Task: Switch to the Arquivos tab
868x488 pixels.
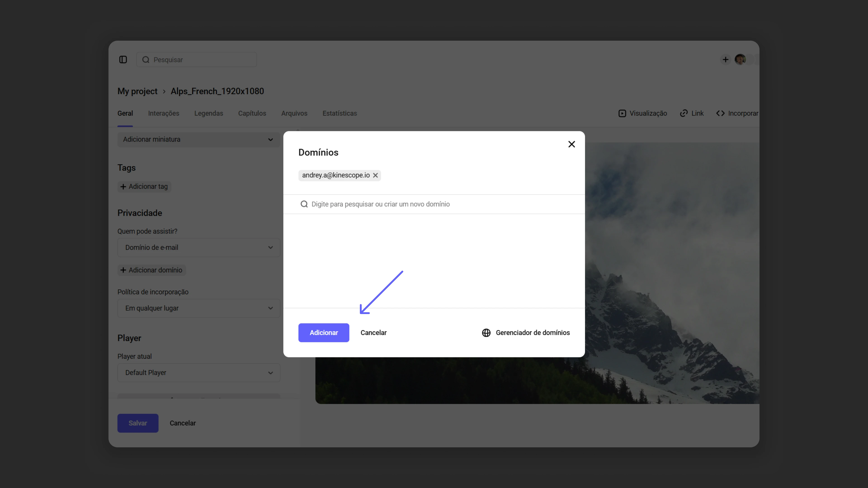Action: [294, 113]
